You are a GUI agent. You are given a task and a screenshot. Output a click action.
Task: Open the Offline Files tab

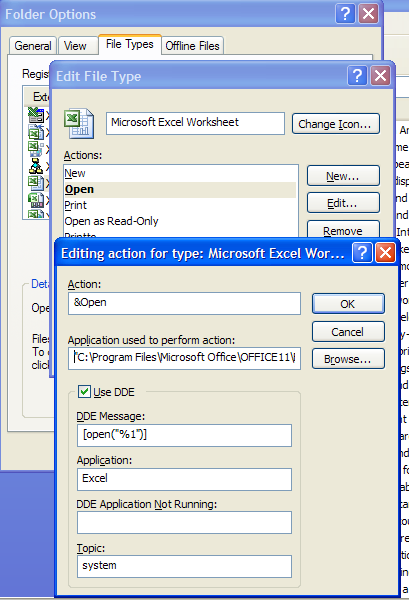(192, 46)
